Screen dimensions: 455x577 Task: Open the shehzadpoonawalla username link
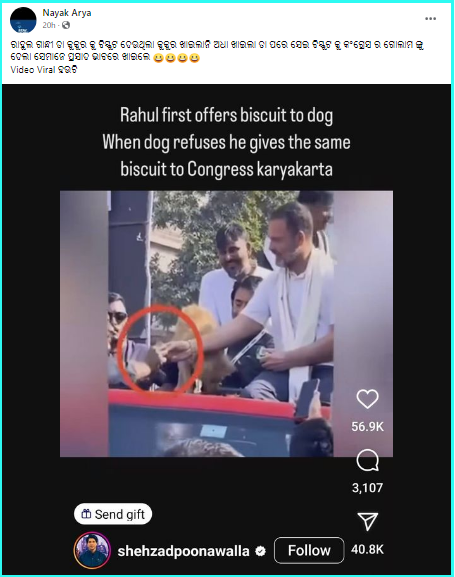click(x=183, y=551)
